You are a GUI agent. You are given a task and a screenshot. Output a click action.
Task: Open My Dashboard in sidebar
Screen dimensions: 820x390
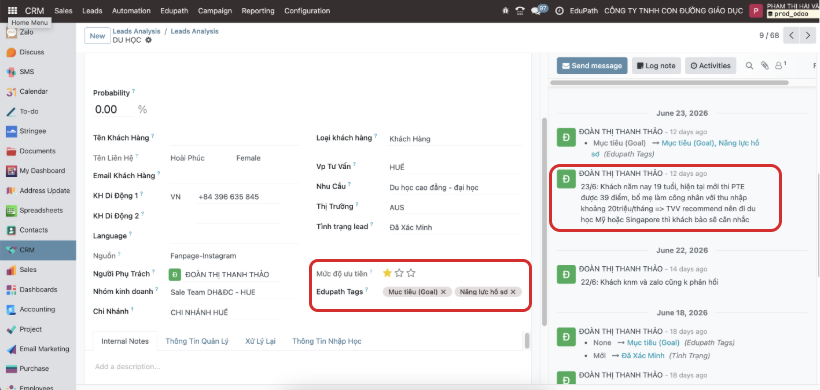[x=38, y=170]
